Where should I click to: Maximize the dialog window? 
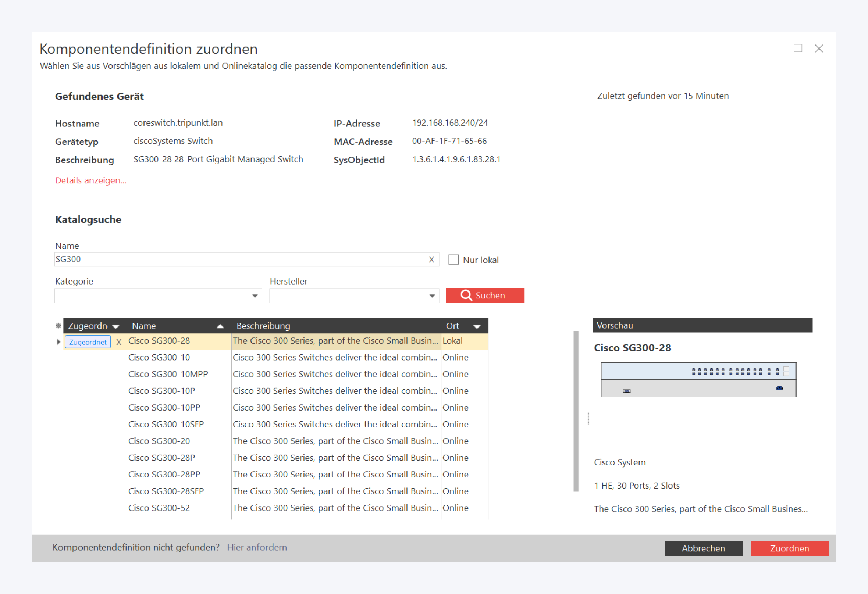pos(797,49)
